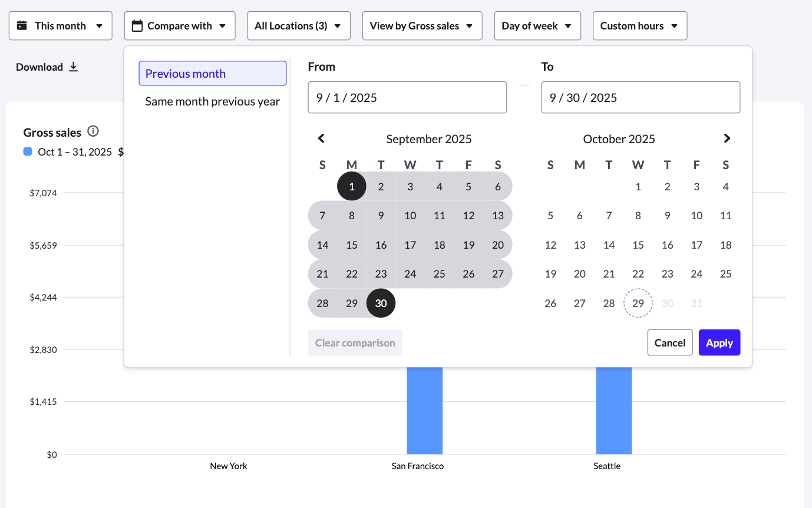812x508 pixels.
Task: Click the left chevron to view August 2025
Action: [x=321, y=138]
